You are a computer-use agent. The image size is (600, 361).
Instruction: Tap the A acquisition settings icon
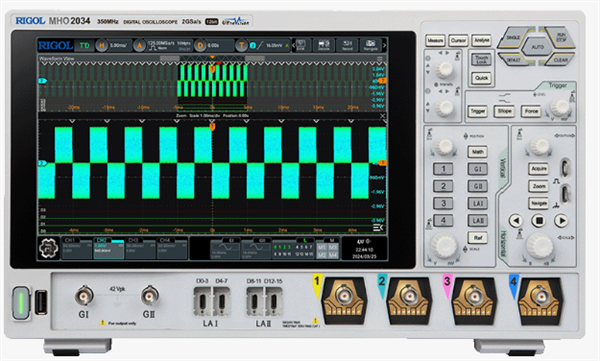point(140,46)
